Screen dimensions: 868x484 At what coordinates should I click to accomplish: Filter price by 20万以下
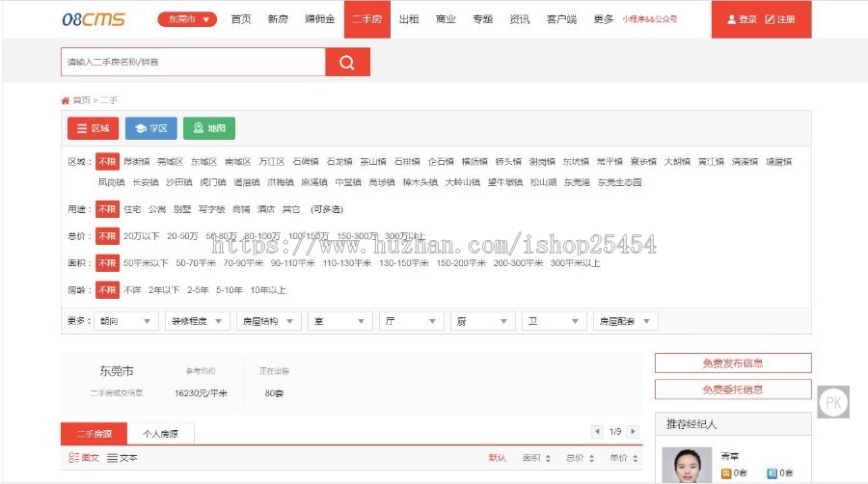141,236
